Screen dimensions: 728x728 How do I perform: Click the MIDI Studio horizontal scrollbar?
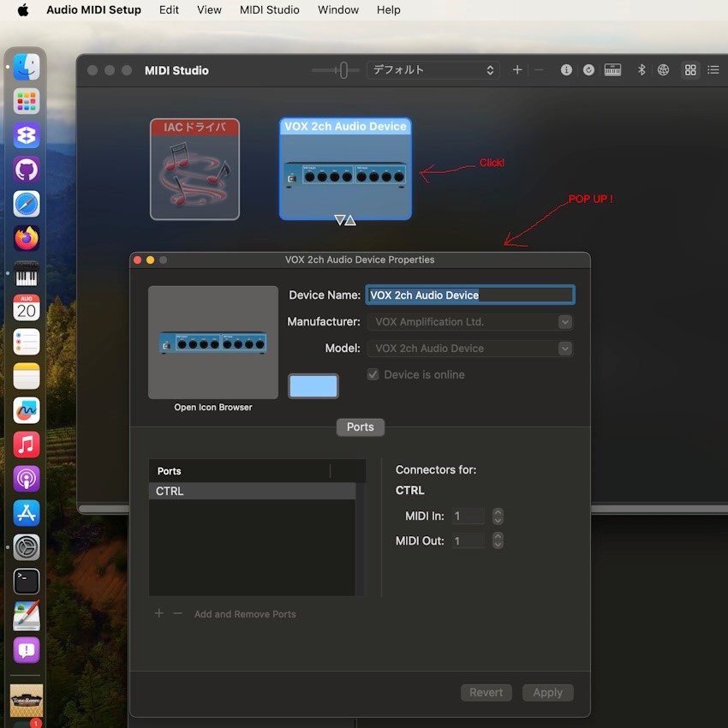[403, 509]
